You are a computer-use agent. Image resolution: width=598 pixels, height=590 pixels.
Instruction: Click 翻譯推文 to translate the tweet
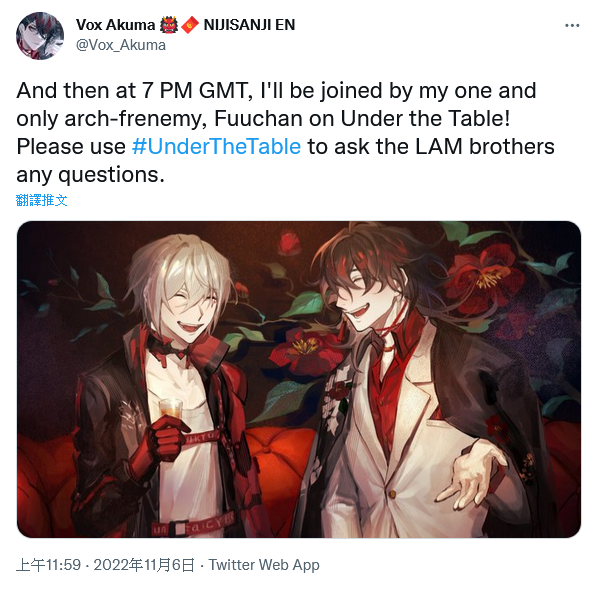(42, 200)
